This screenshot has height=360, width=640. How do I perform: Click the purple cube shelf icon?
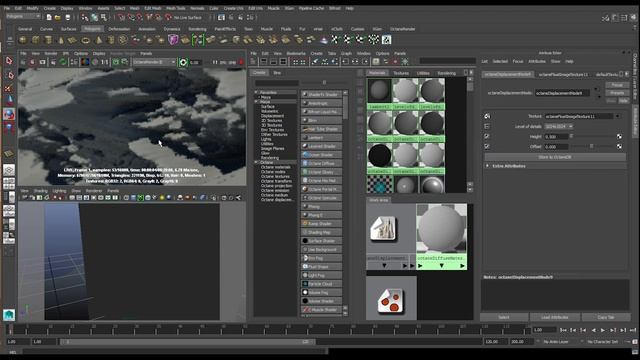[x=173, y=40]
